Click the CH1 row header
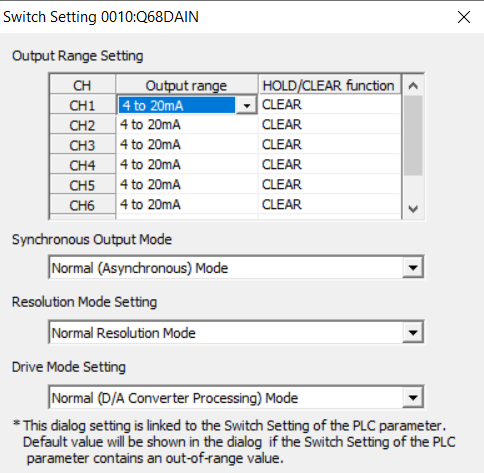Screen dimensions: 484x473 83,105
